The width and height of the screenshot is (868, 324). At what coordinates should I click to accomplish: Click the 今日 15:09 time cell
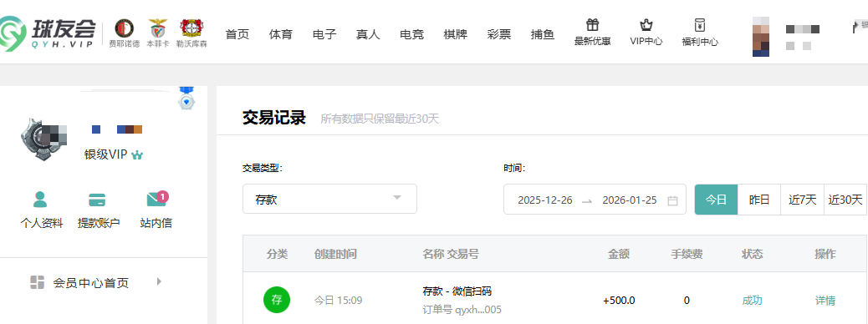[x=338, y=301]
